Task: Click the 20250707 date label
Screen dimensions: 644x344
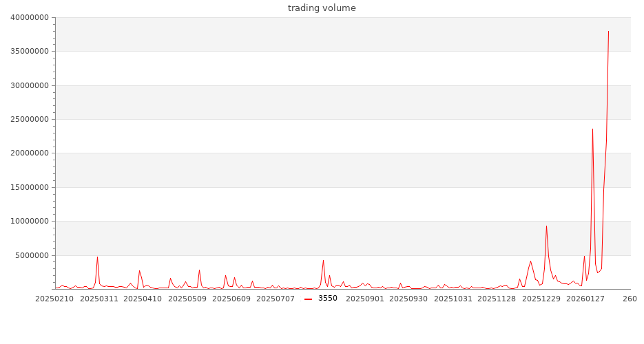Action: [x=276, y=299]
